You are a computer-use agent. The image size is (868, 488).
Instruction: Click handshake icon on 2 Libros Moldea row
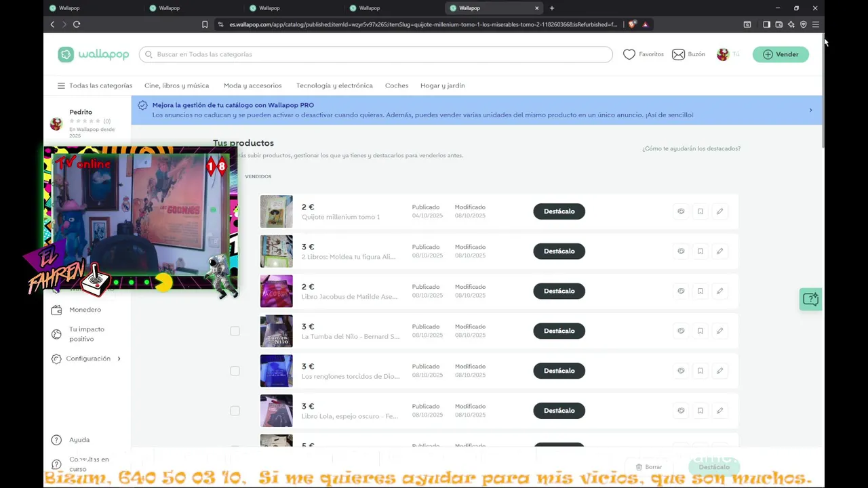point(681,251)
